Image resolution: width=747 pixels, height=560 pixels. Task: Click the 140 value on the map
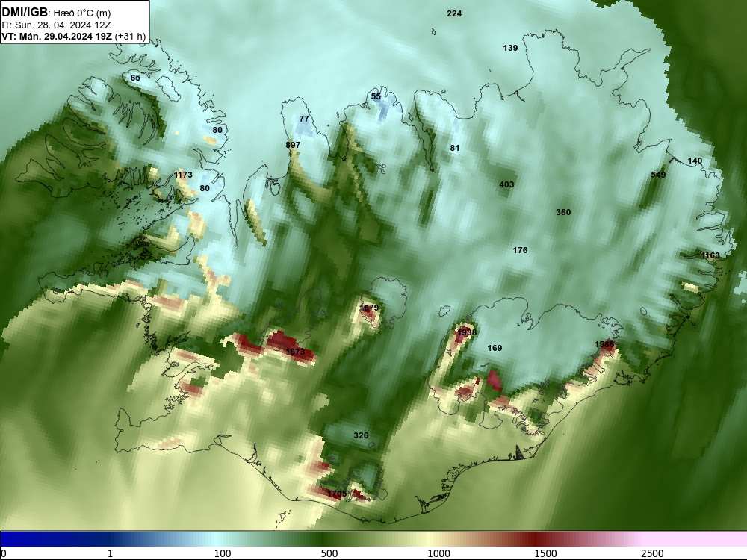click(695, 161)
